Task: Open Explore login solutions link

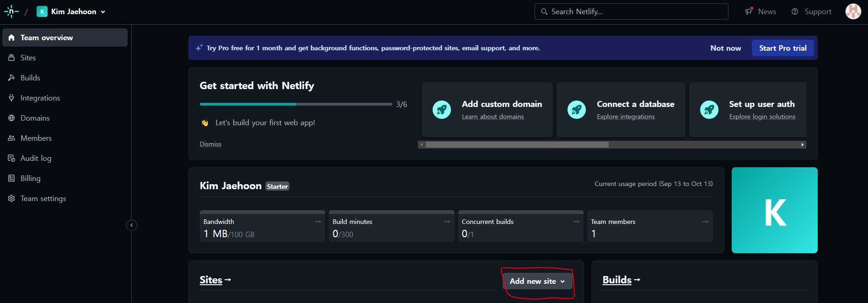Action: tap(762, 117)
